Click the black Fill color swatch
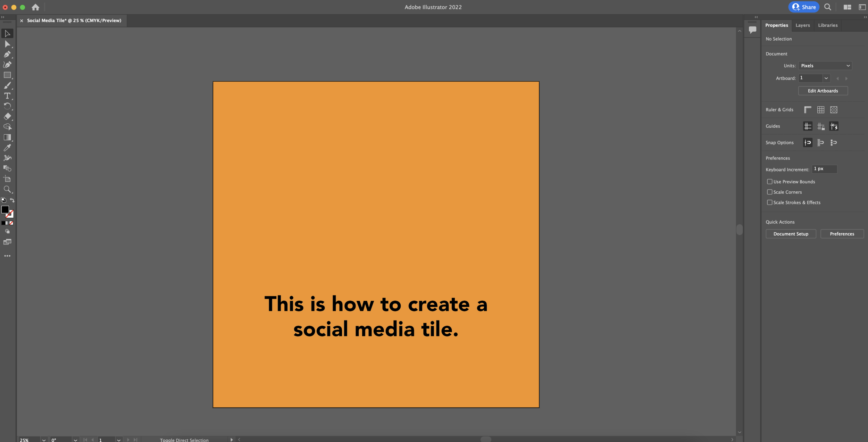 5,210
